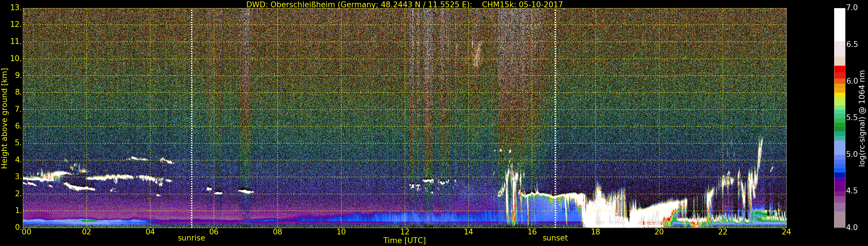868x246 pixels.
Task: Select the white dotted sunrise line in the plot
Action: click(191, 118)
